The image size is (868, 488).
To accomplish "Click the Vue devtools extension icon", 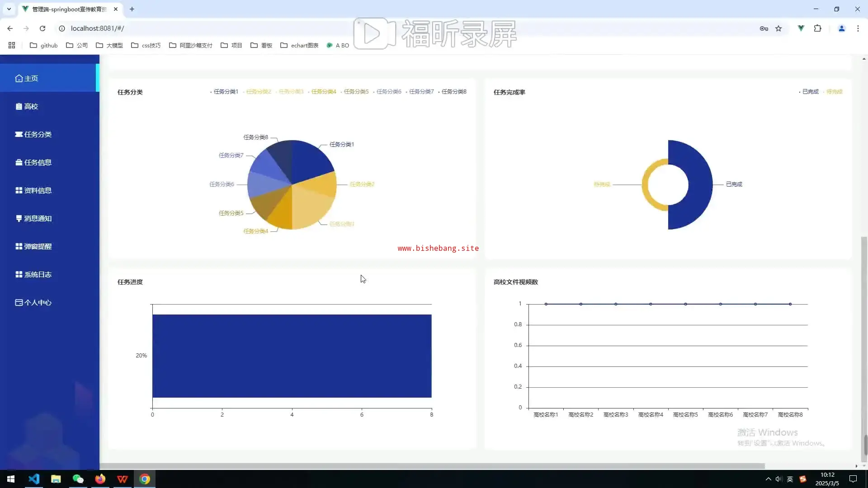I will (x=801, y=28).
